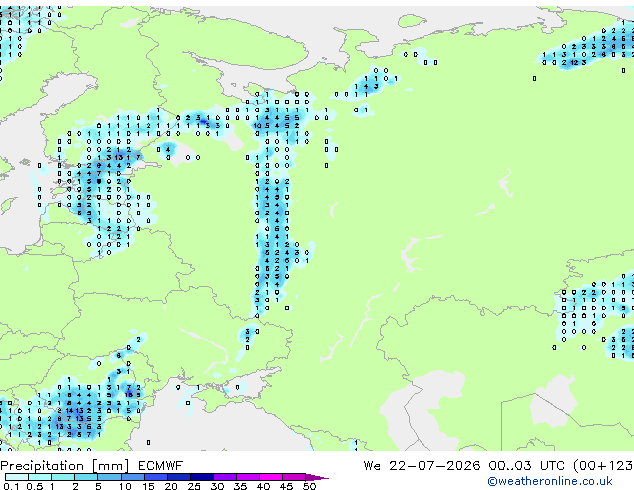Select the dark navy 25–30 mm swatch

(x=201, y=477)
